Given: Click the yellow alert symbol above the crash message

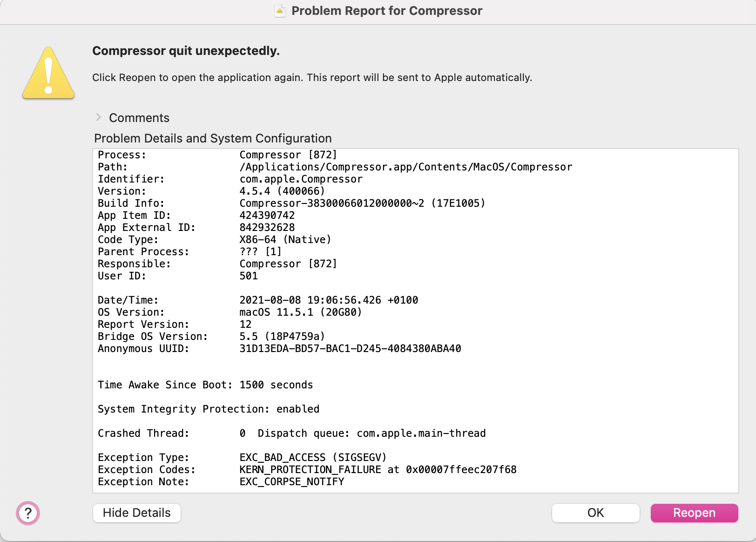Looking at the screenshot, I should (x=48, y=74).
